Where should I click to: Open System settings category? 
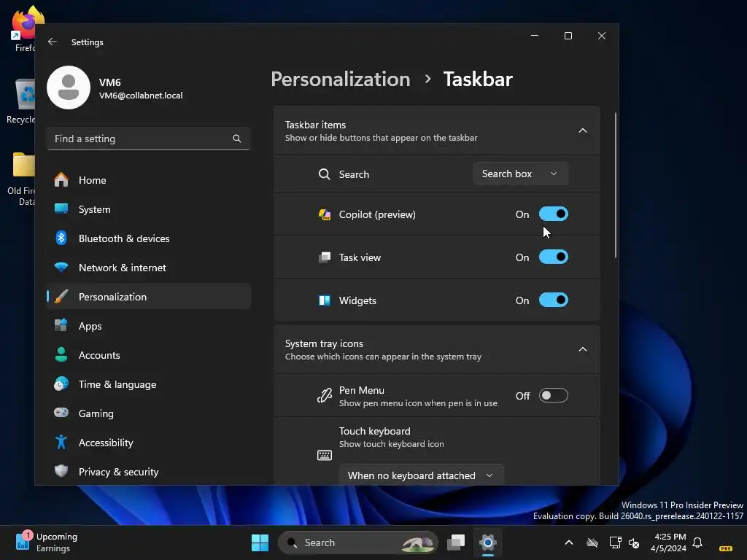coord(149,209)
